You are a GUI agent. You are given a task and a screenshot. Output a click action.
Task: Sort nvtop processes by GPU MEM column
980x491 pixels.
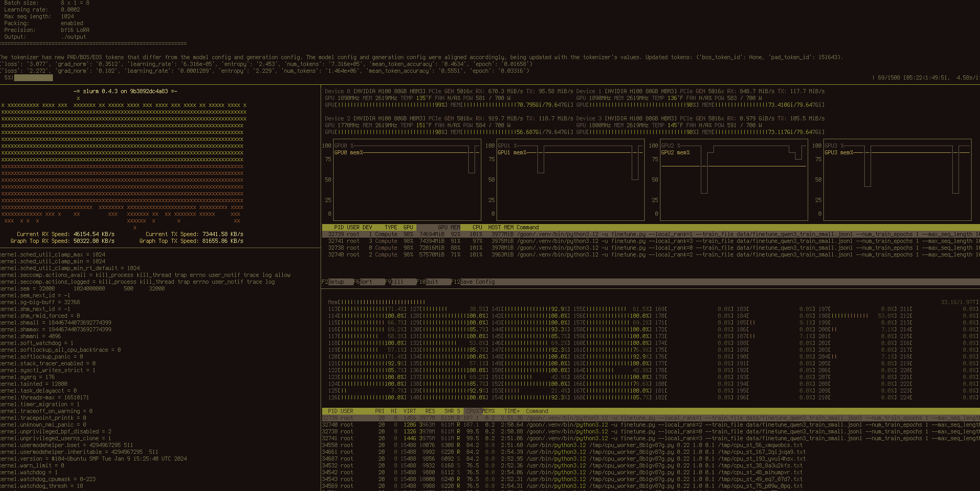click(x=448, y=227)
